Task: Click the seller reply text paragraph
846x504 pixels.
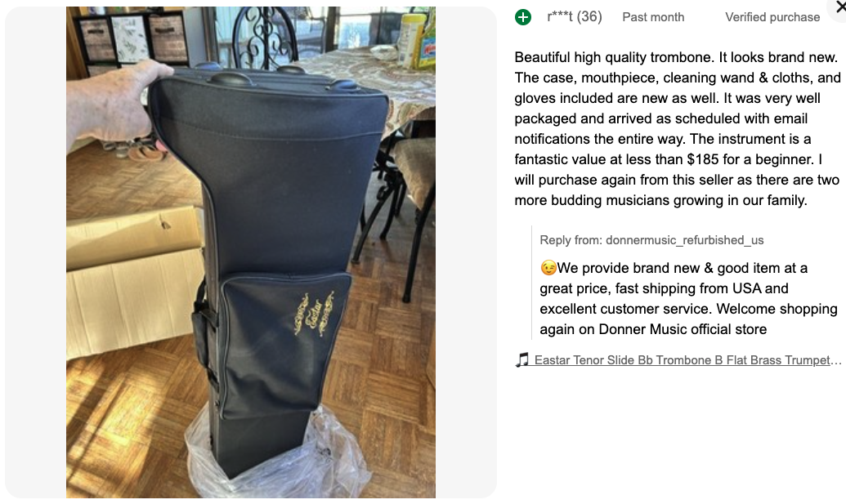Action: [x=688, y=299]
